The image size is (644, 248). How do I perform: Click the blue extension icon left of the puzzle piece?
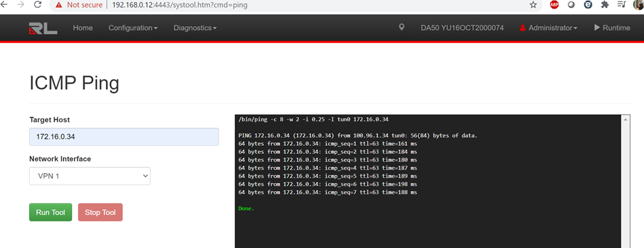point(588,5)
